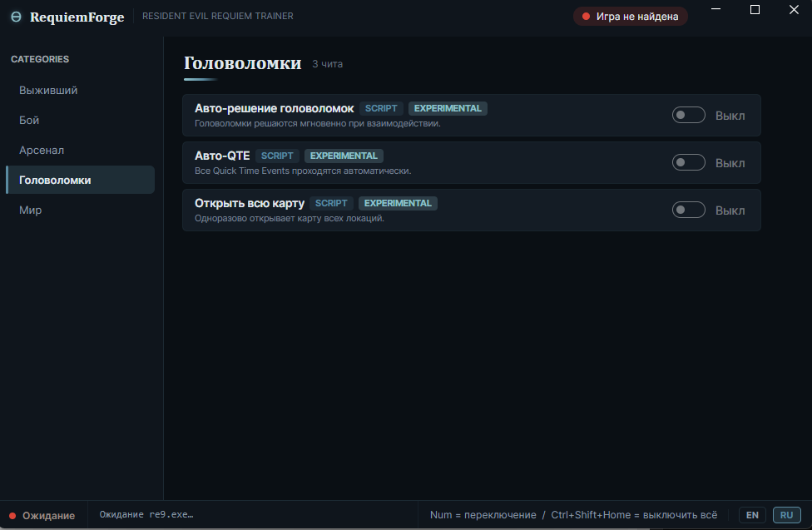The height and width of the screenshot is (530, 812).
Task: Click EXPERIMENTAL tag on Открыть всю карту
Action: 398,203
